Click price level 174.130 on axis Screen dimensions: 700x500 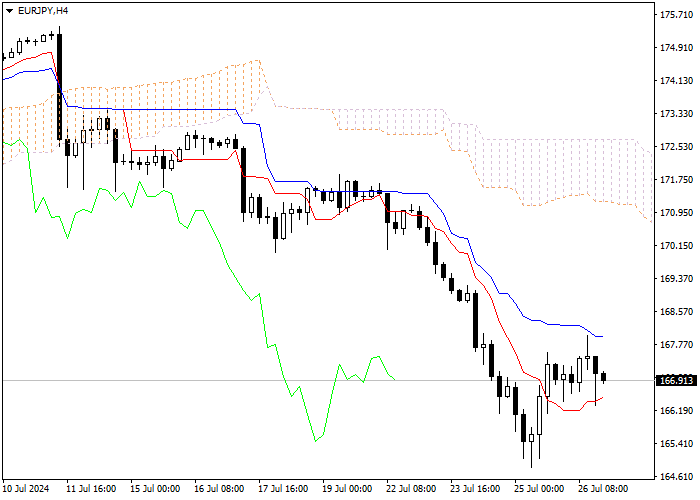pos(676,81)
